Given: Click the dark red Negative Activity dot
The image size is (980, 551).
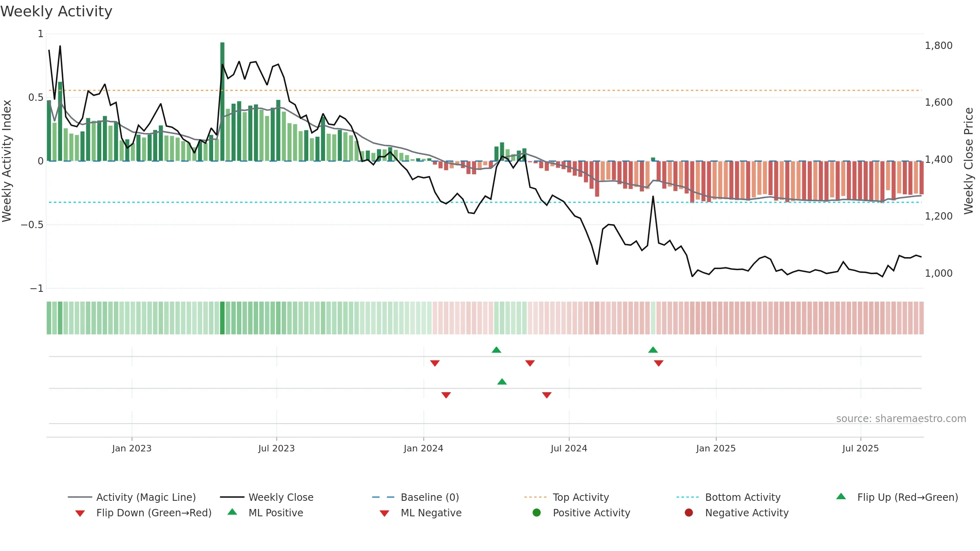Looking at the screenshot, I should 689,513.
